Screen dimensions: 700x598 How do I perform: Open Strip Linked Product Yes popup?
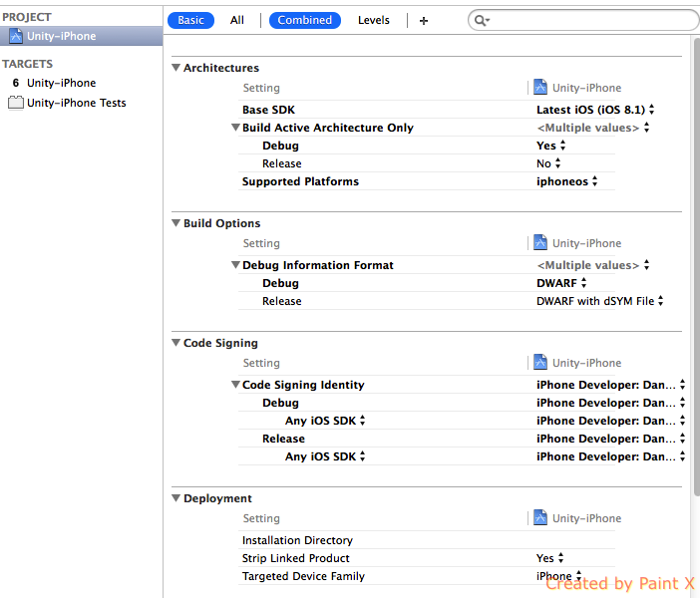(x=550, y=558)
